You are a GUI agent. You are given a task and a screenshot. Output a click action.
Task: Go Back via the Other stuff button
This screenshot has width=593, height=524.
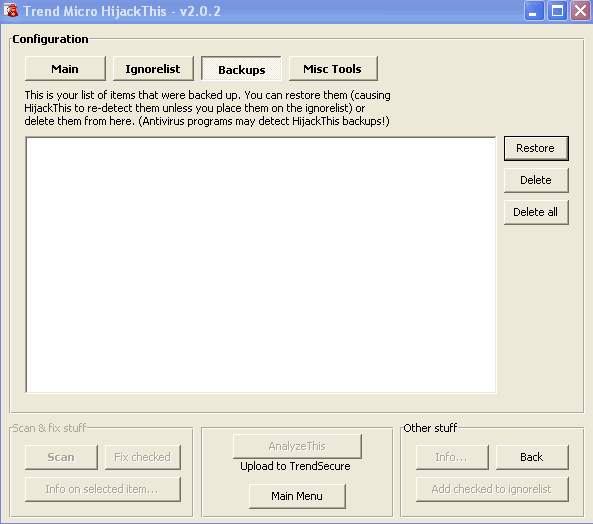pos(532,457)
